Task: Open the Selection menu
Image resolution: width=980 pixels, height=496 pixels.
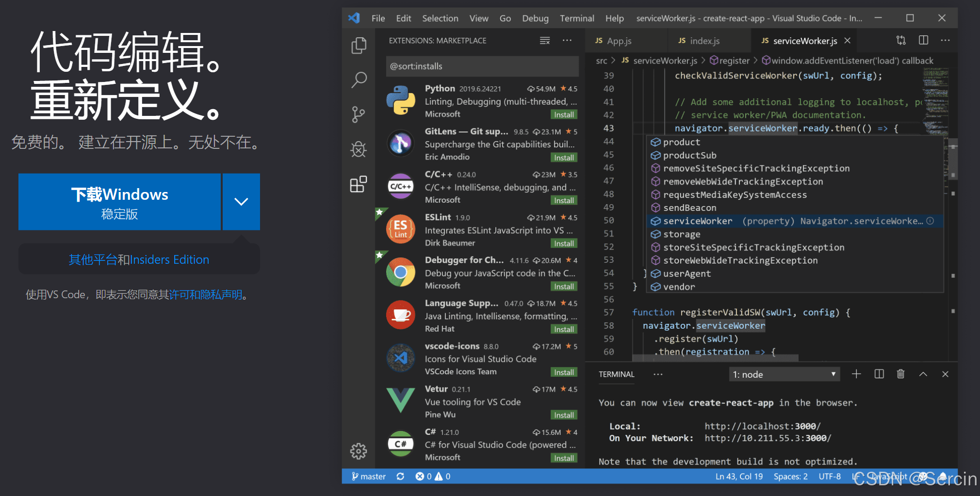Action: click(440, 18)
